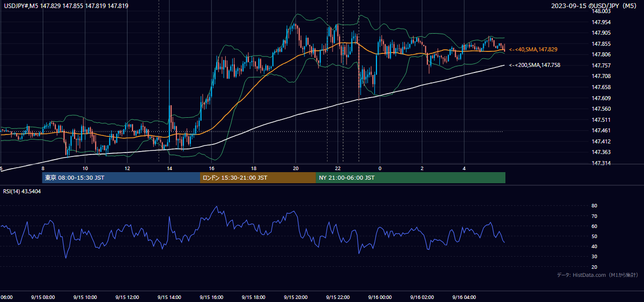Viewport: 644px width, 302px height.
Task: Click price axis value 147.905
Action: click(x=601, y=33)
